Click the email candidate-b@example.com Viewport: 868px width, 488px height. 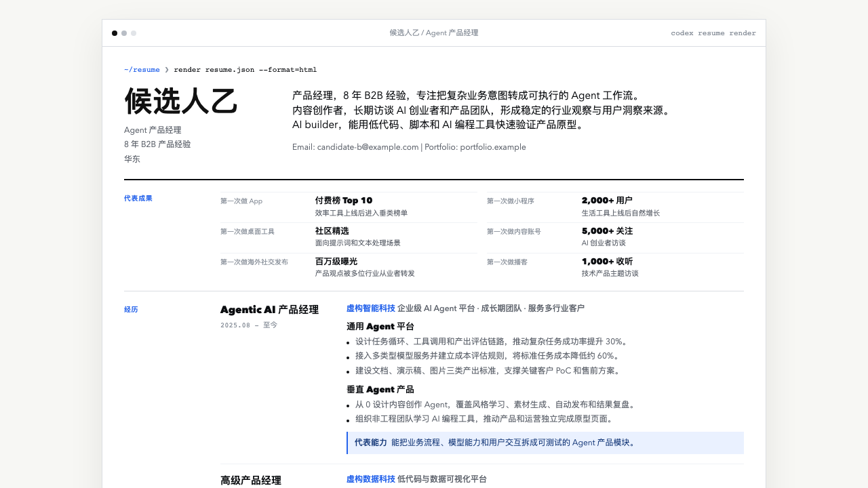click(x=368, y=147)
